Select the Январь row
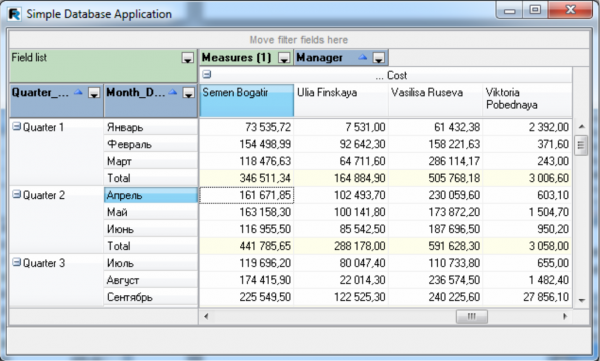 tap(151, 127)
